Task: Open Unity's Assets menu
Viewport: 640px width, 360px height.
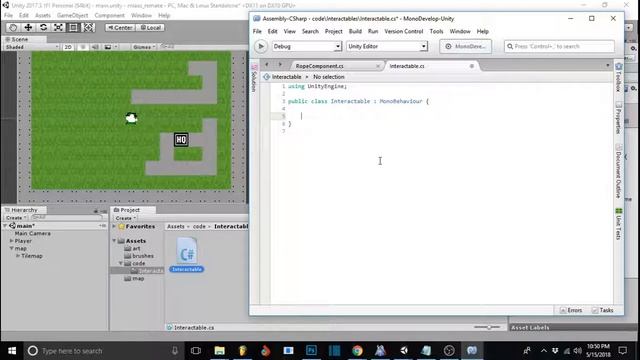Action: pos(43,16)
